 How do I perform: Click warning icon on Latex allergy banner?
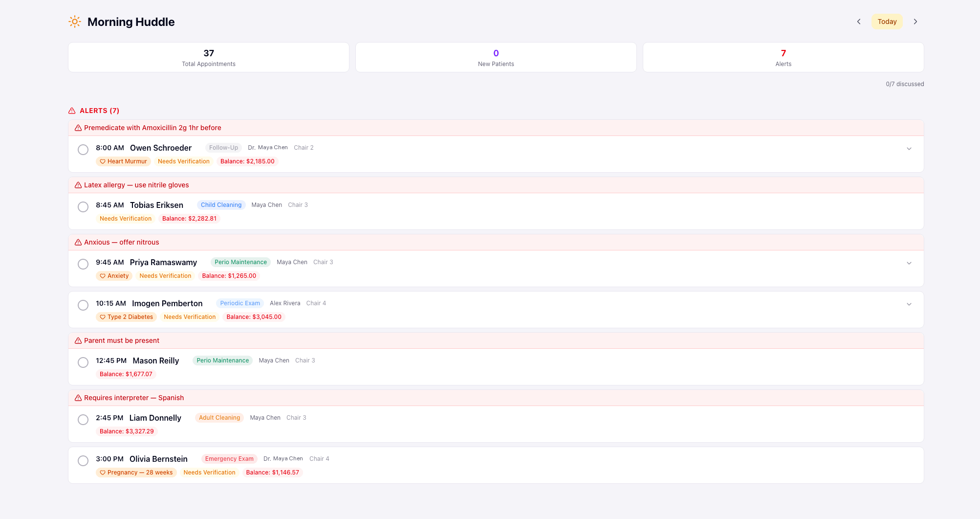78,185
